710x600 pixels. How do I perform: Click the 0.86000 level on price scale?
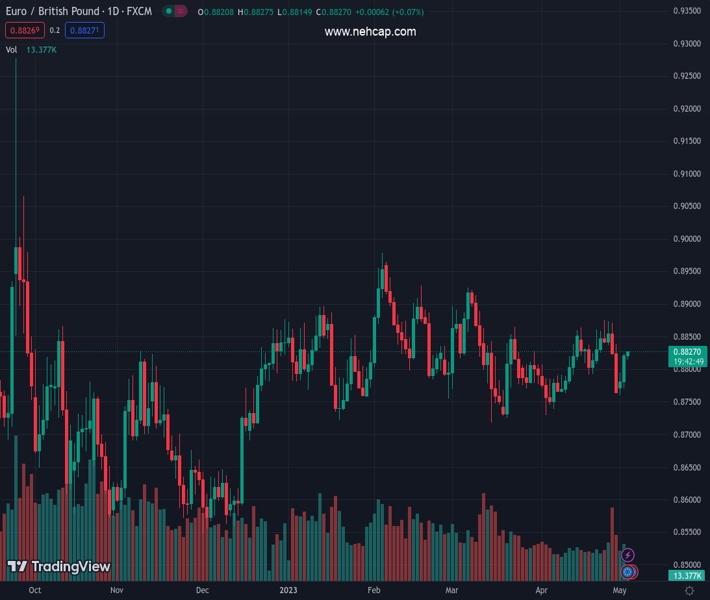[686, 500]
